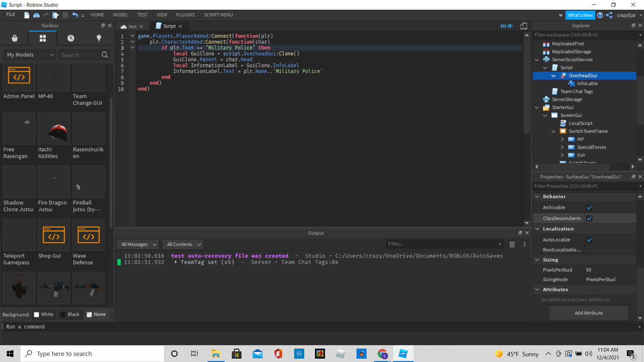Collapse the StarterGui tree node
Screen dimensions: 644x362
pos(537,107)
